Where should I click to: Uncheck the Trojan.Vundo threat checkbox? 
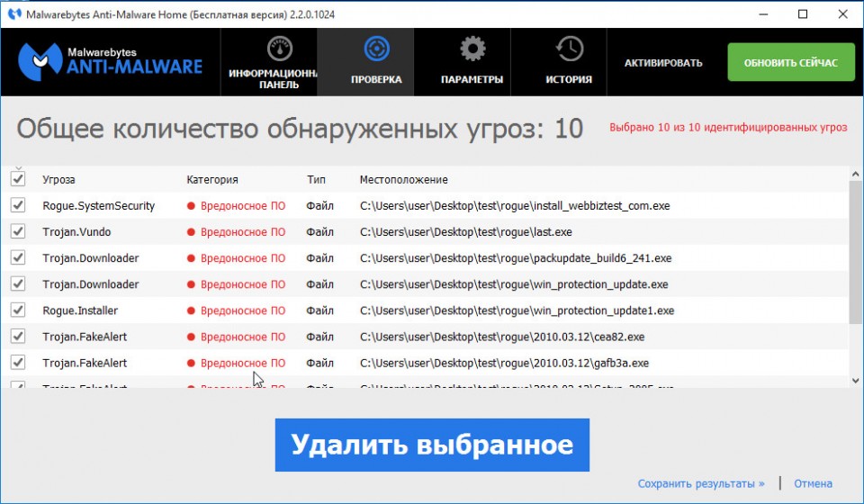coord(18,231)
